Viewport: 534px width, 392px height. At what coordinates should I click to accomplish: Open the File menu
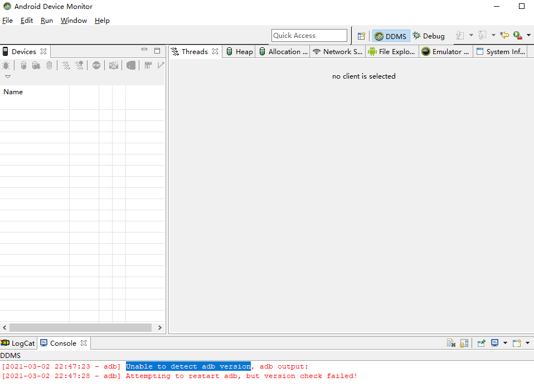coord(7,21)
